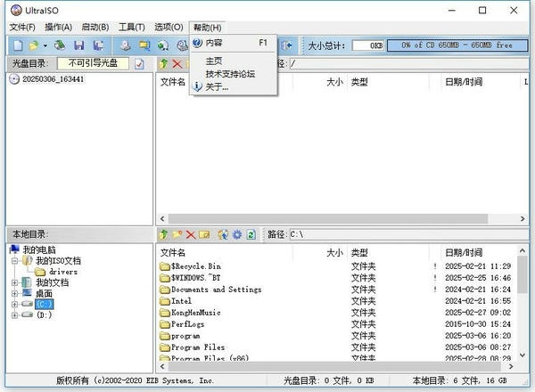Click the local pane Add files icon
535x392 pixels.
[x=223, y=234]
